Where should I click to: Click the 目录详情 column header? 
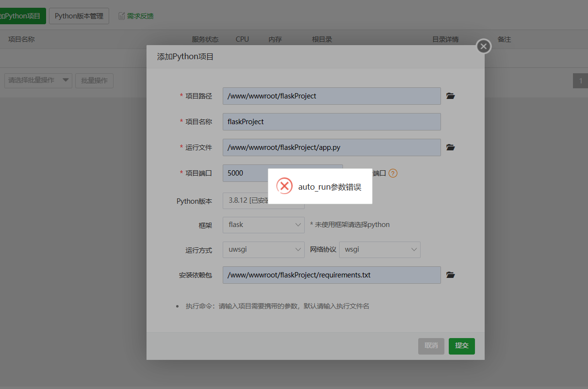(x=445, y=39)
